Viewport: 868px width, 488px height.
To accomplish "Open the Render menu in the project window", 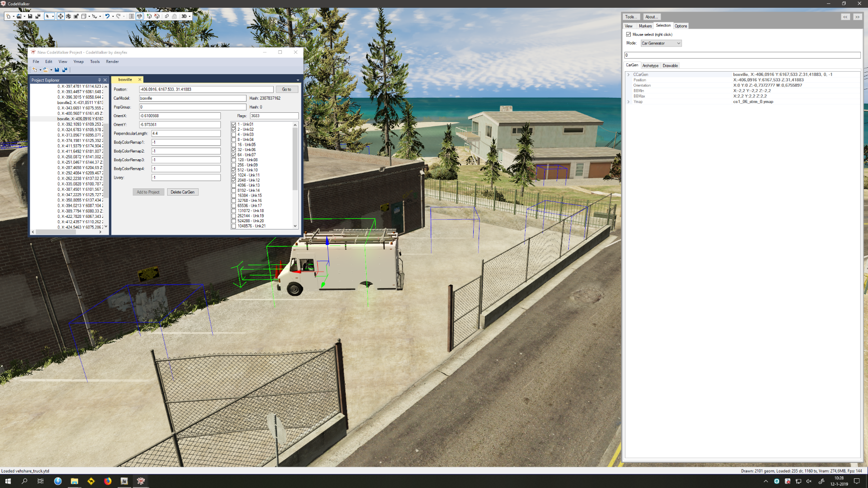I will pyautogui.click(x=112, y=61).
